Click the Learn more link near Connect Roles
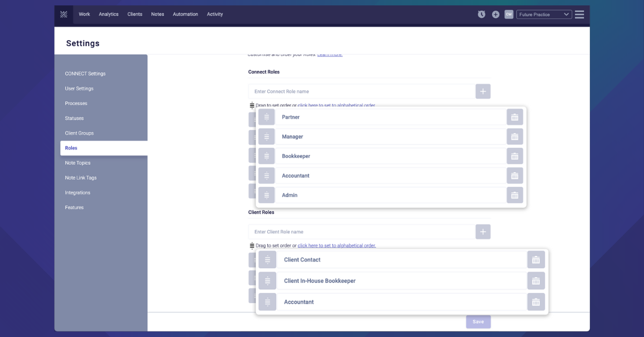Viewport: 644px width, 337px height. pos(328,54)
